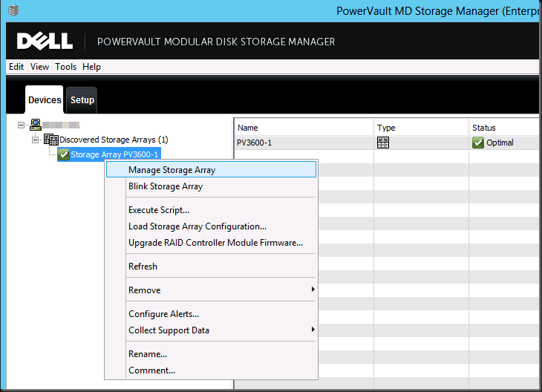Choose Manage Storage Array from context menu
This screenshot has width=542, height=392.
click(211, 170)
